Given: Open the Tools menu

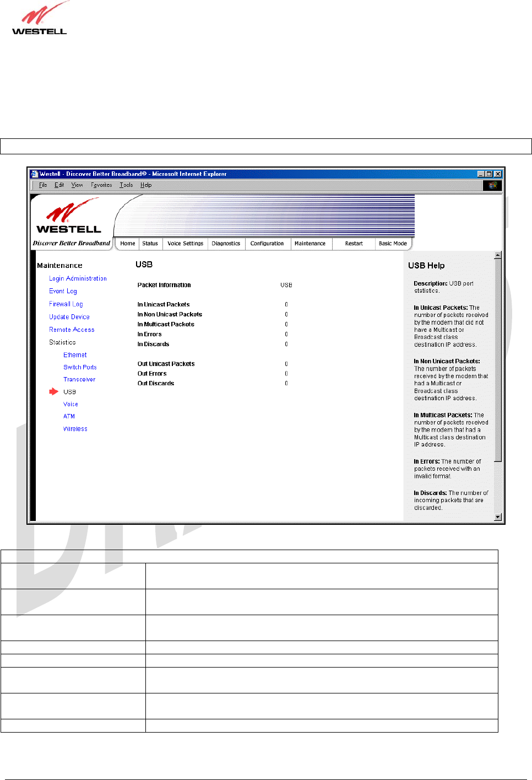Looking at the screenshot, I should 126,185.
